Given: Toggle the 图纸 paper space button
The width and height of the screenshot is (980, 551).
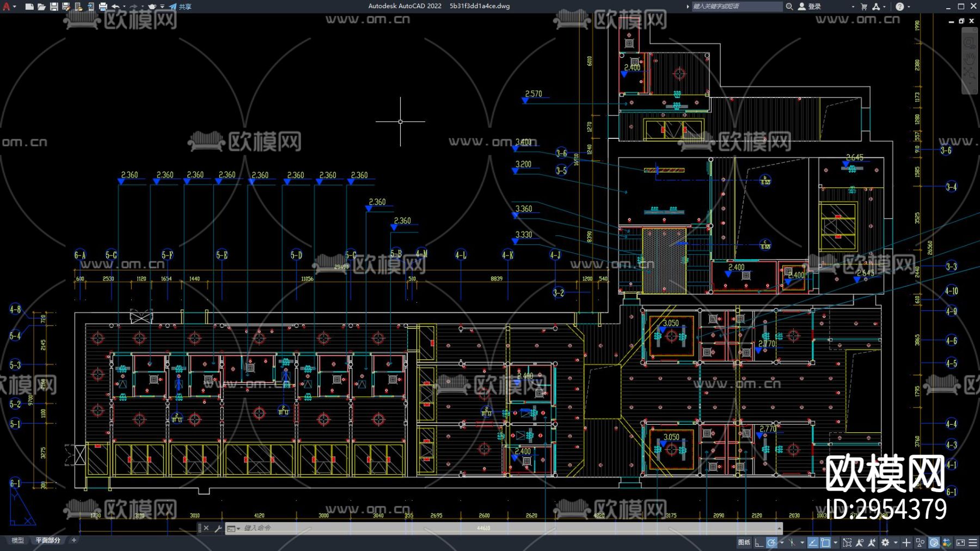Looking at the screenshot, I should tap(744, 542).
